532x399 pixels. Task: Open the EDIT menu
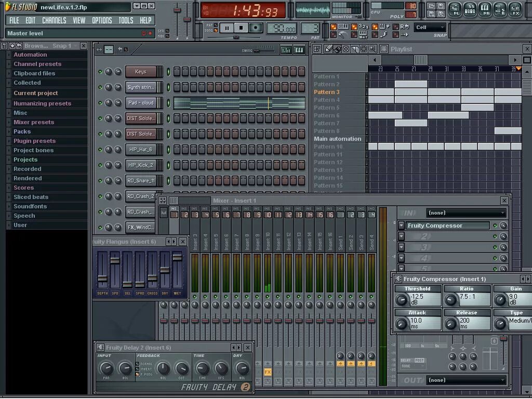31,20
